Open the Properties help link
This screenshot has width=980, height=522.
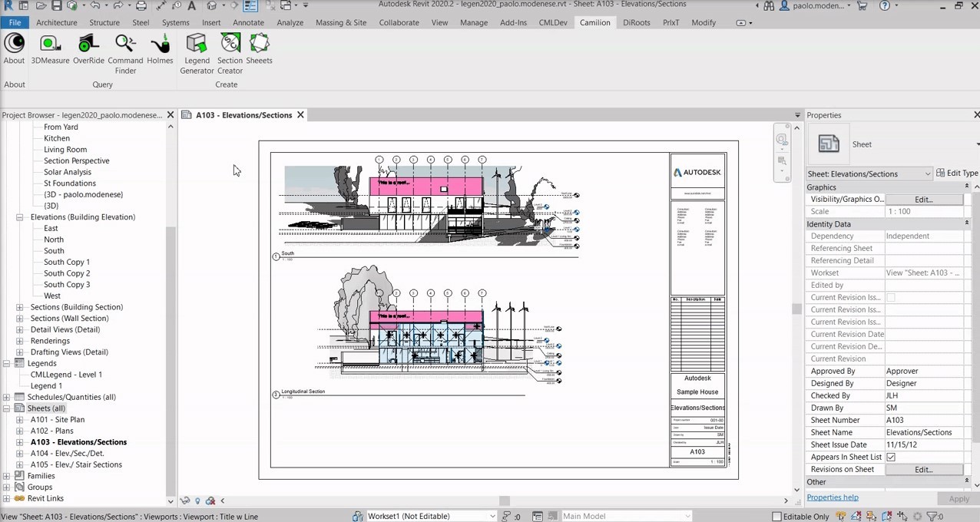coord(833,497)
